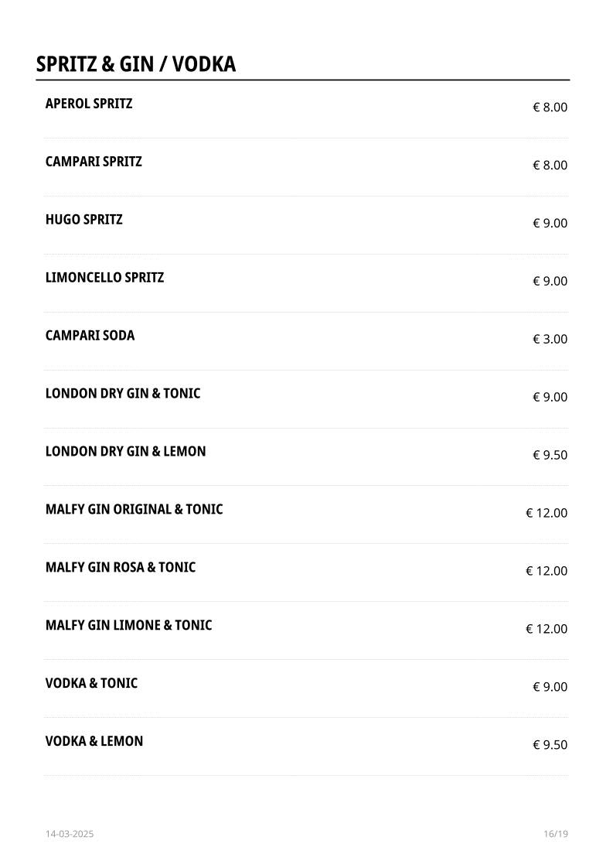Click the London Dry Gin & Lemon € 9.50 price
613x868 pixels.
pyautogui.click(x=550, y=455)
